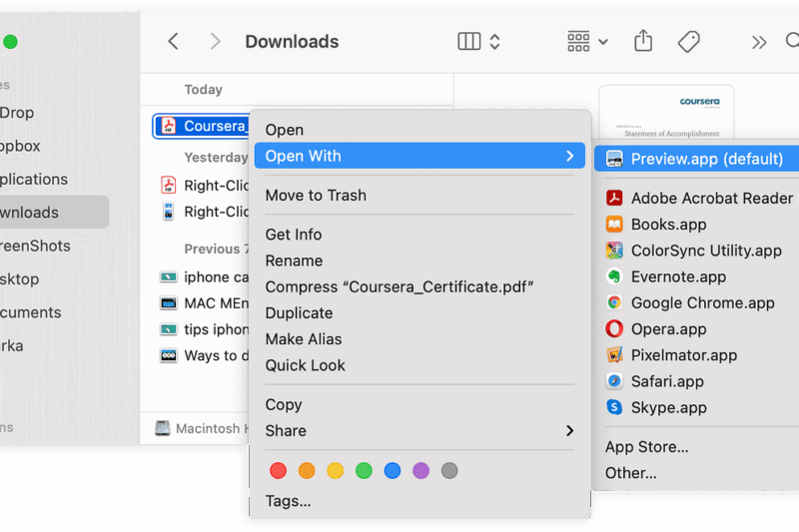The image size is (799, 532).
Task: Select the Right-Click image file icon
Action: click(x=168, y=212)
